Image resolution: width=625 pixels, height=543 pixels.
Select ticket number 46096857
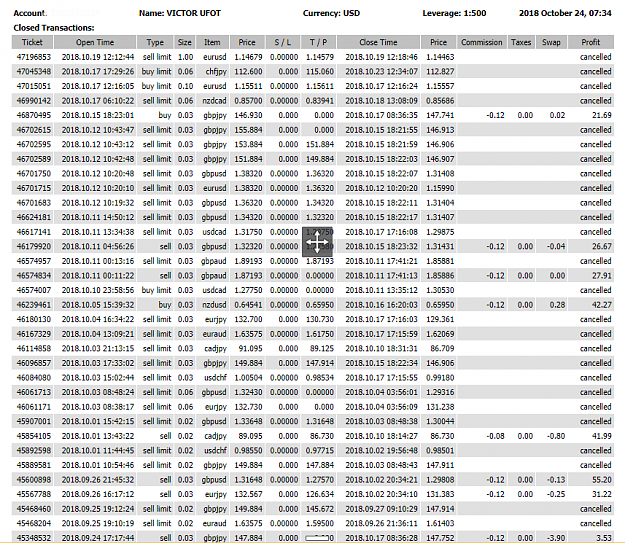[x=34, y=363]
